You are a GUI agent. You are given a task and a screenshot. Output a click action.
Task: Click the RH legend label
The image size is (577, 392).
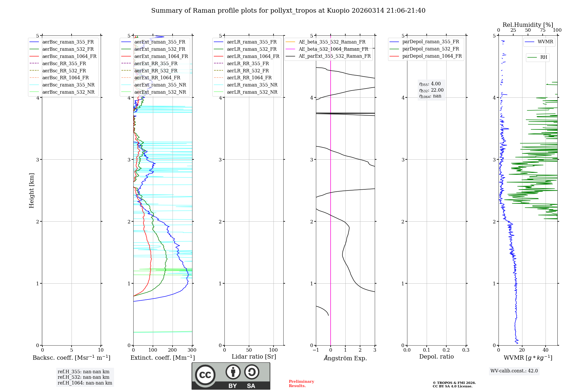pos(544,57)
